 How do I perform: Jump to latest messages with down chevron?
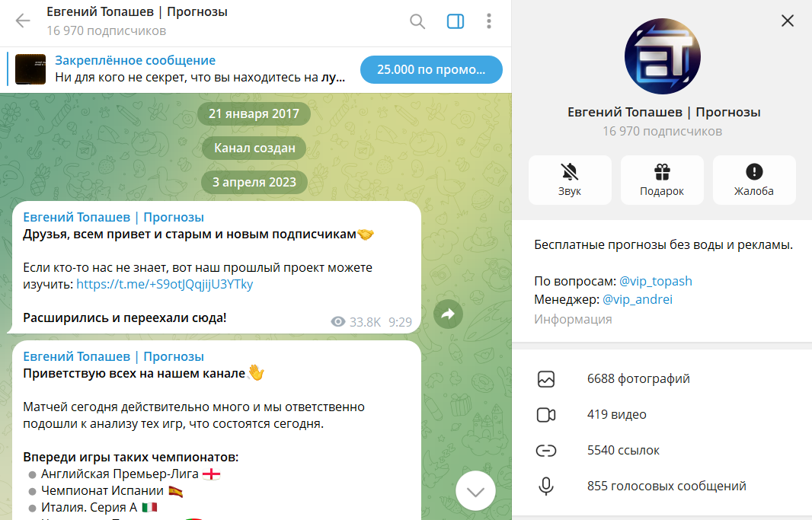[x=475, y=491]
